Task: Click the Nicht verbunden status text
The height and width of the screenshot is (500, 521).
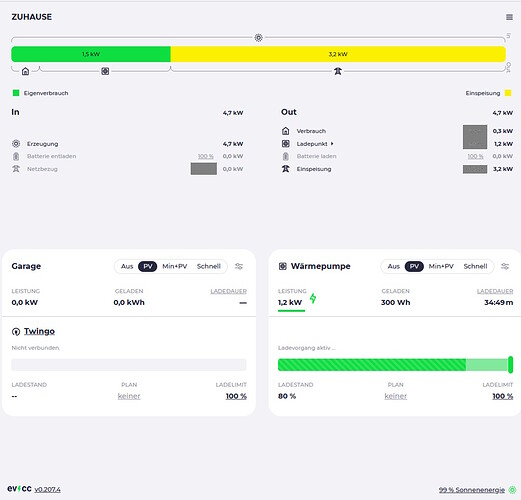Action: (x=36, y=348)
